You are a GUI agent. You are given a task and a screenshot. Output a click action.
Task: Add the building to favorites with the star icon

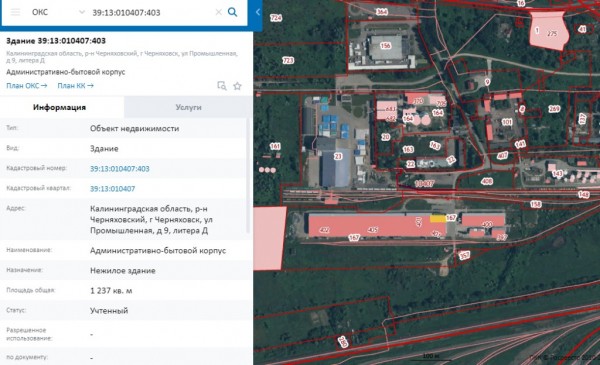(x=237, y=86)
